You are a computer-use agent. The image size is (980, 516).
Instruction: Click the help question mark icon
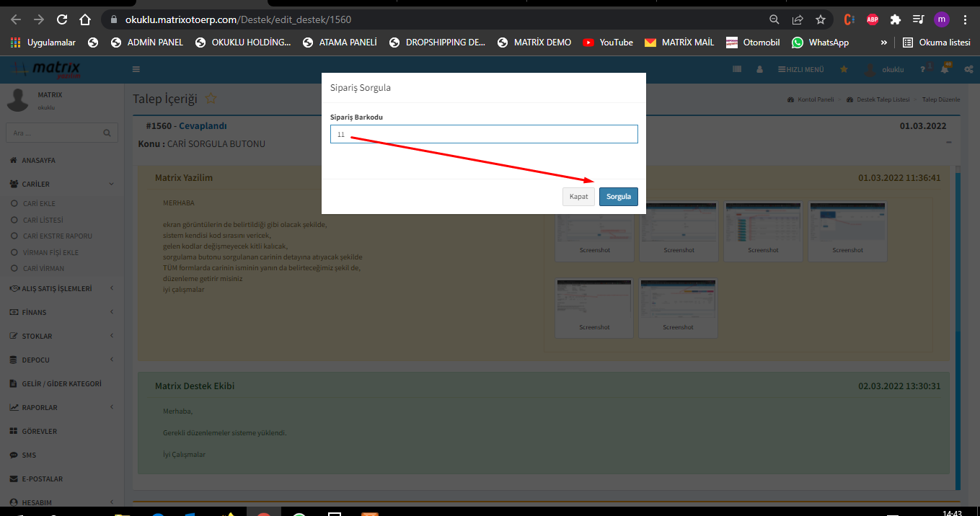[922, 69]
